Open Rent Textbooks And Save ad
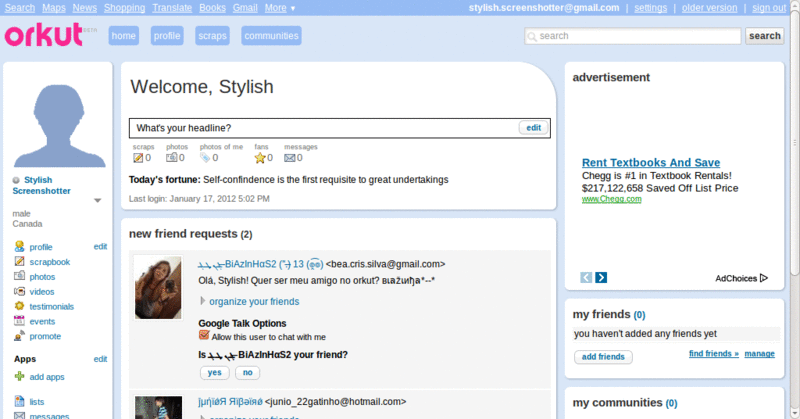 tap(651, 162)
